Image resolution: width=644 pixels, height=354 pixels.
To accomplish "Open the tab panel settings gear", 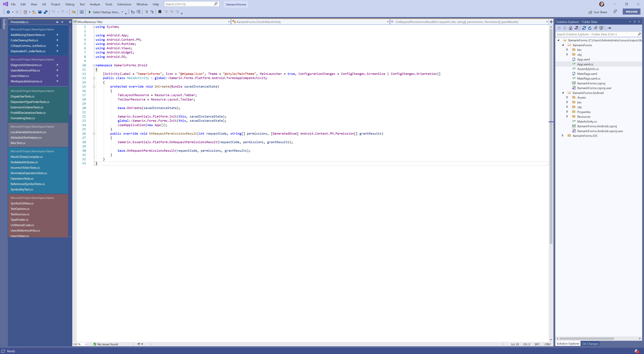I will coord(70,22).
